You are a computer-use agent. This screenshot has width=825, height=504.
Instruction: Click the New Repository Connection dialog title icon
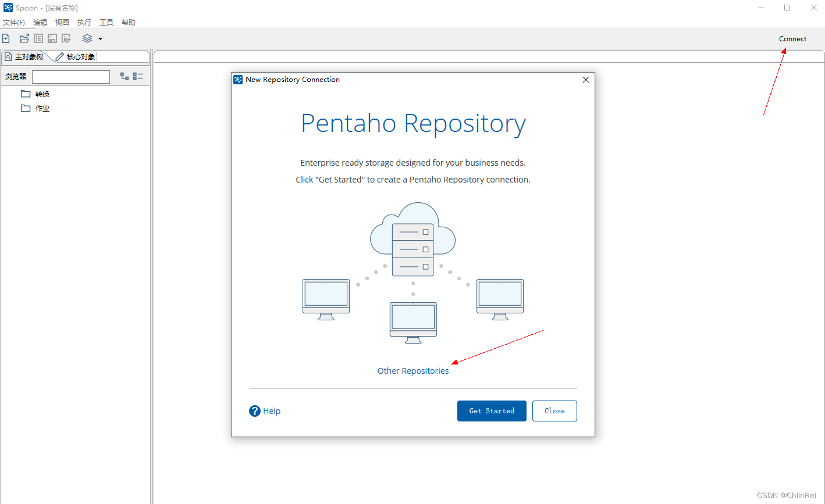(238, 80)
